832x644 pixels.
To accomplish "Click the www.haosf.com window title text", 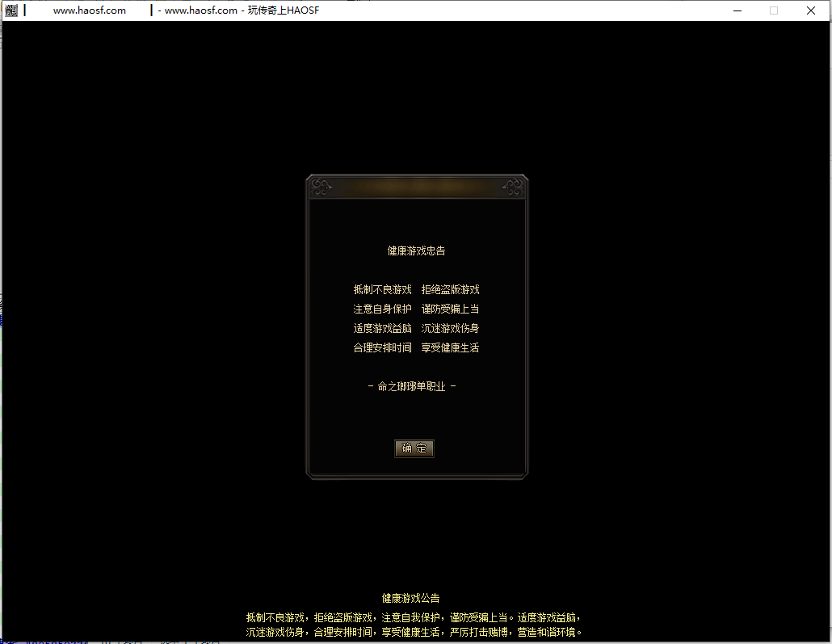I will pyautogui.click(x=89, y=11).
